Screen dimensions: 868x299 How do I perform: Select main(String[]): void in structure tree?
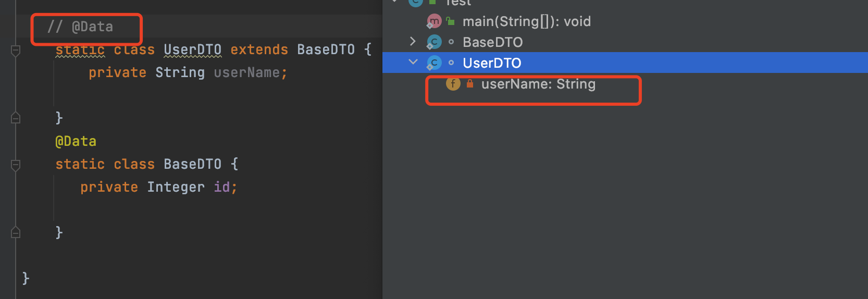click(x=527, y=21)
